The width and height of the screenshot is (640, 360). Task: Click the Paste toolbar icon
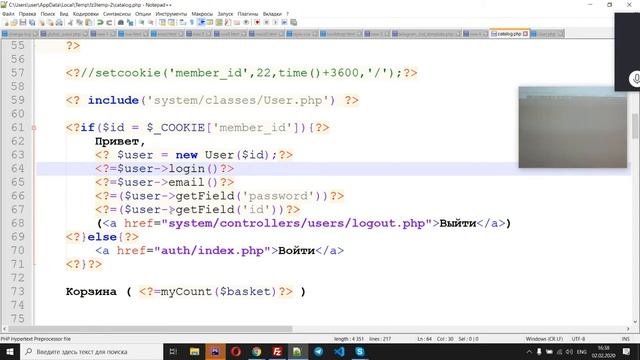click(89, 22)
